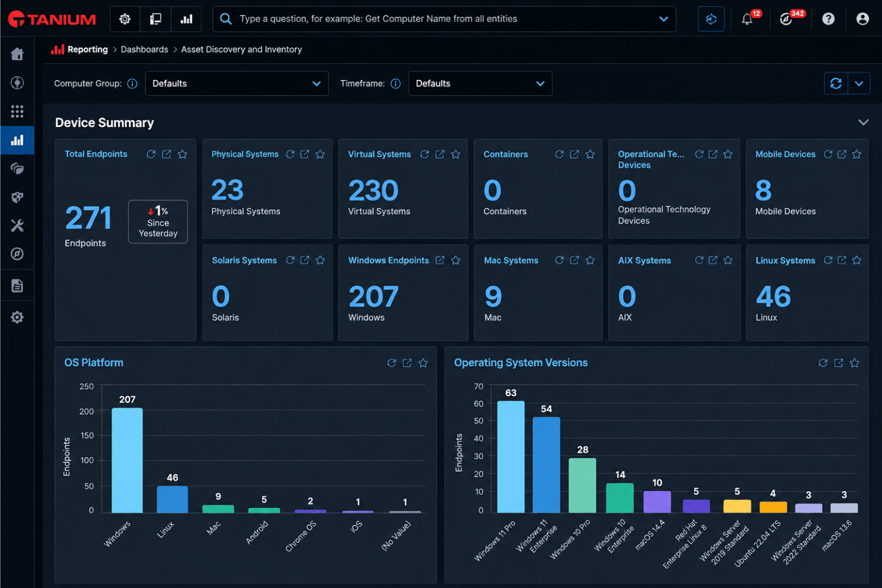The image size is (882, 588).
Task: Click the Asset Discovery and Inventory breadcrumb
Action: (x=241, y=49)
